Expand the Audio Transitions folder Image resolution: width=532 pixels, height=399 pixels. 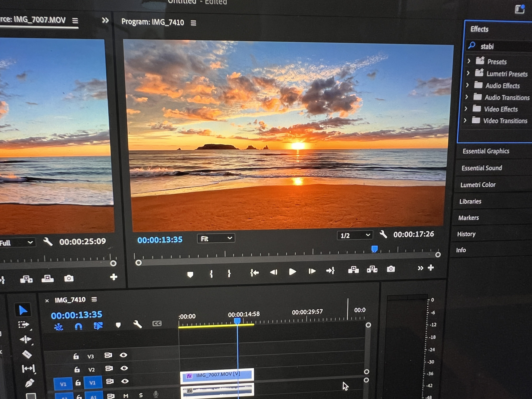point(467,97)
